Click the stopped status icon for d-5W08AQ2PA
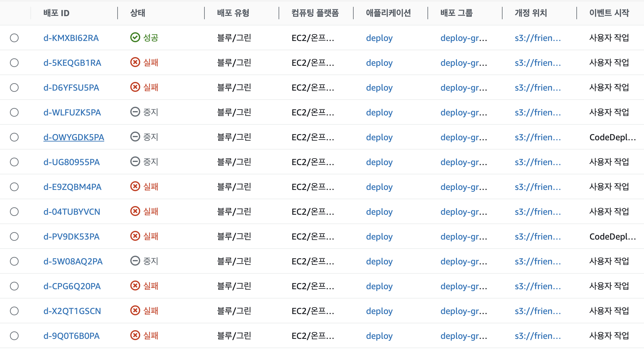The width and height of the screenshot is (644, 355). 135,261
